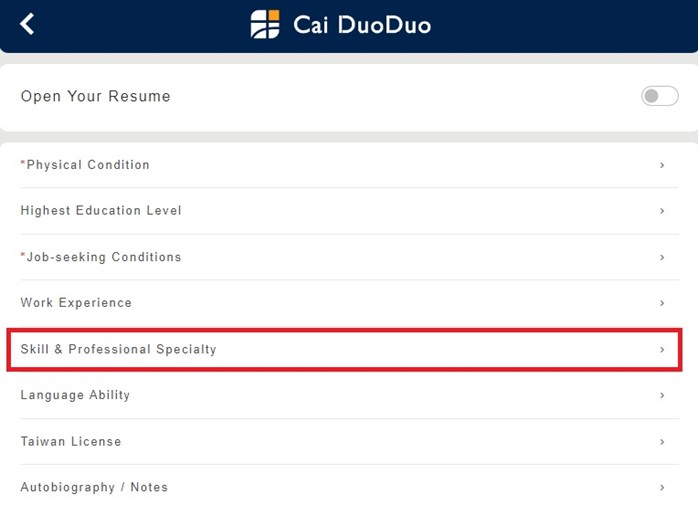This screenshot has height=505, width=698.
Task: Click the Cai DuoDuo title text
Action: coord(362,24)
